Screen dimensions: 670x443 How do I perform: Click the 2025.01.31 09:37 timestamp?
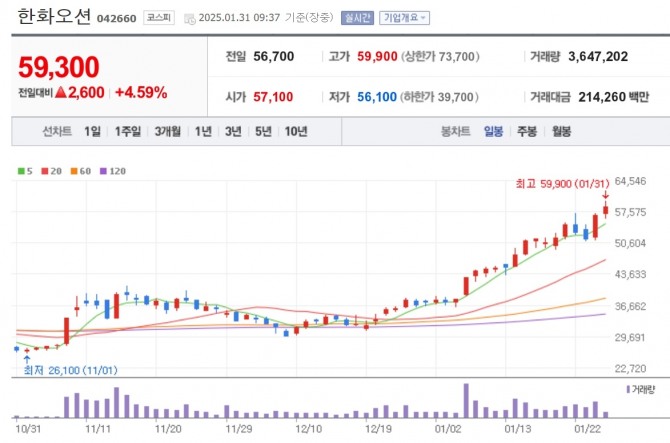(239, 18)
